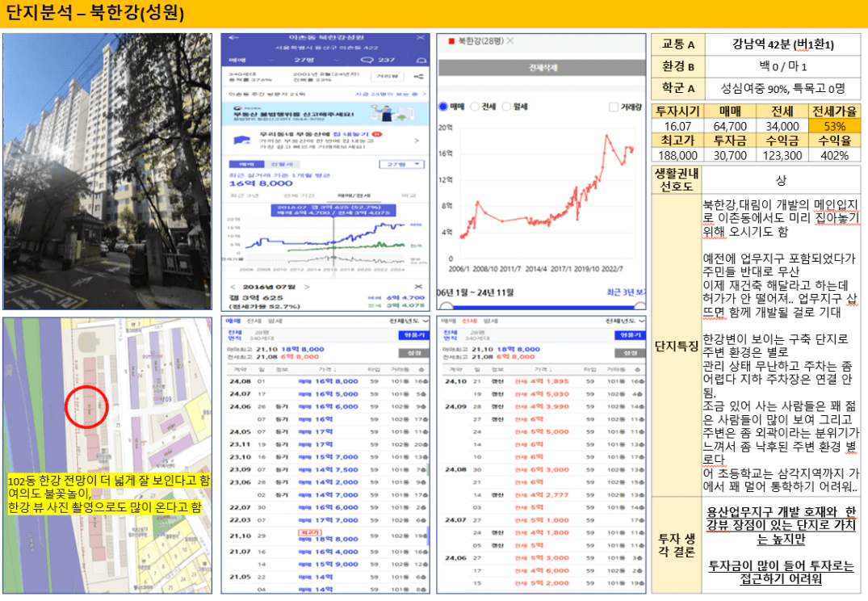Select the 전세 tab in the sale transaction list
Image resolution: width=868 pixels, height=601 pixels.
tap(254, 321)
